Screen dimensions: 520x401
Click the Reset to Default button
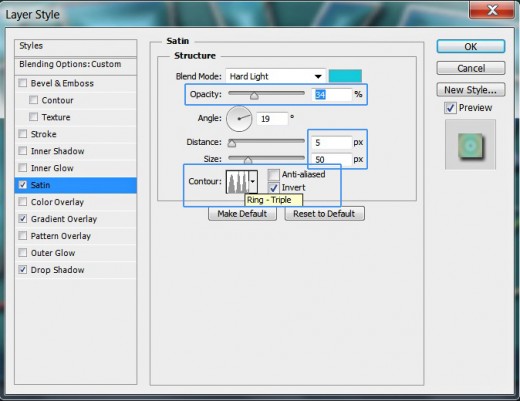tap(324, 214)
